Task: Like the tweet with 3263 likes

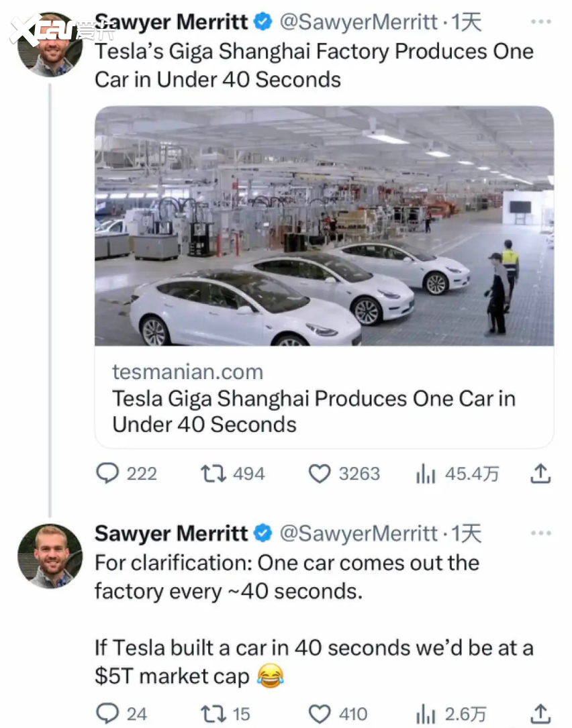Action: (x=320, y=474)
